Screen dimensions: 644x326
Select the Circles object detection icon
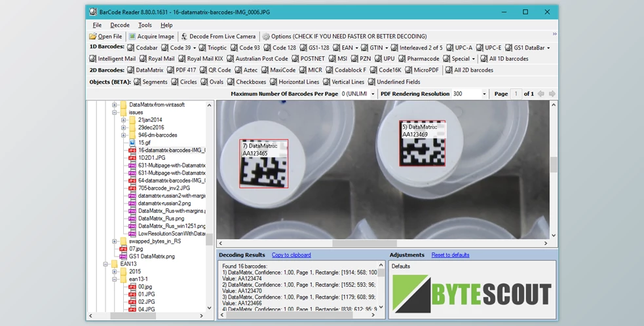click(x=174, y=82)
